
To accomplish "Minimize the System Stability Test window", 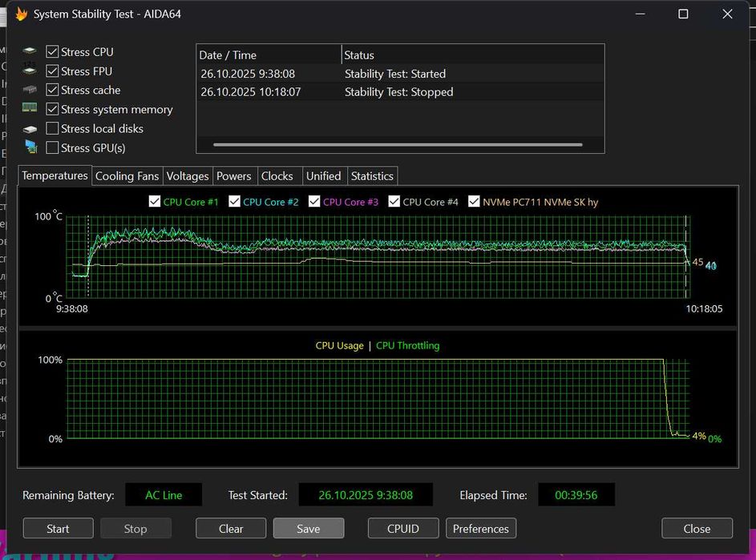I will (641, 14).
